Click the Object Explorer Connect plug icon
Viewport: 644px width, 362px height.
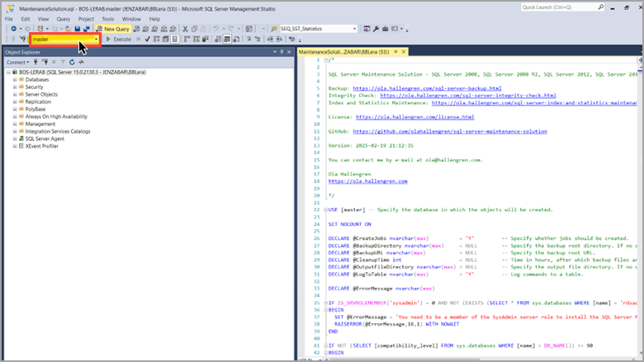(x=36, y=62)
